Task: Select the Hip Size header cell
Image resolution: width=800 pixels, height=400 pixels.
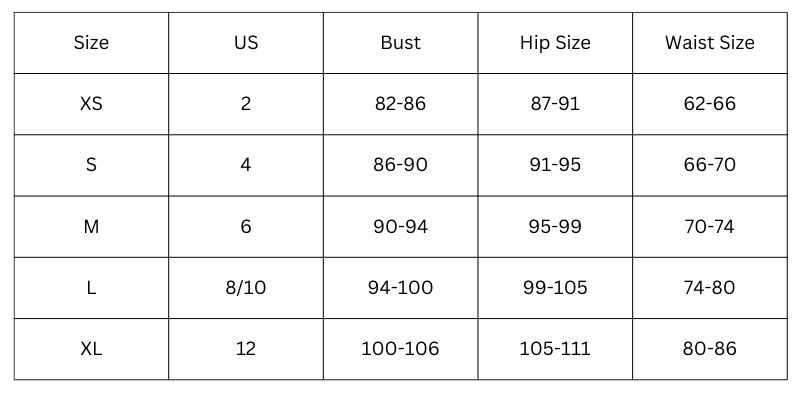Action: click(x=555, y=43)
